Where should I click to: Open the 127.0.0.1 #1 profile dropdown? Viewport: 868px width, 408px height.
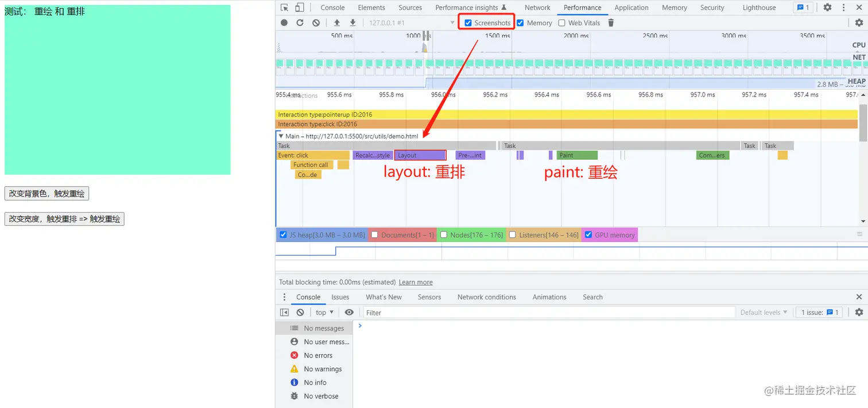(x=411, y=23)
